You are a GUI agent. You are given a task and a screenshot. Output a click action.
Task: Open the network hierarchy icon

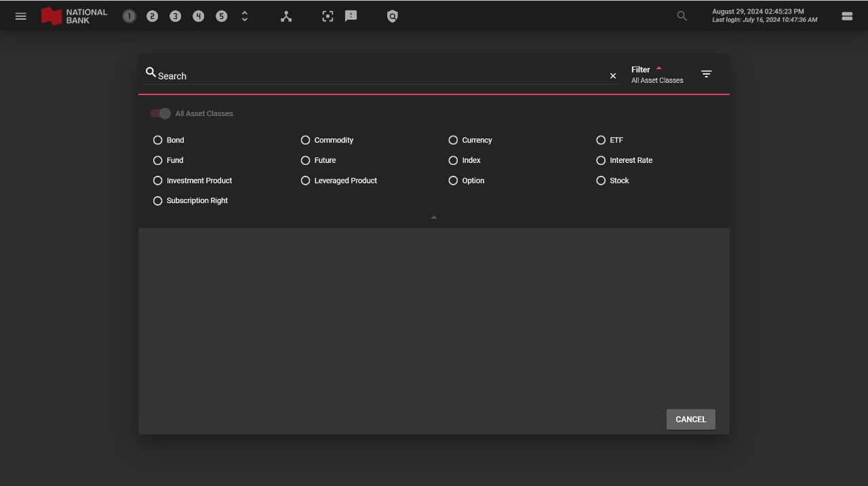click(x=286, y=16)
